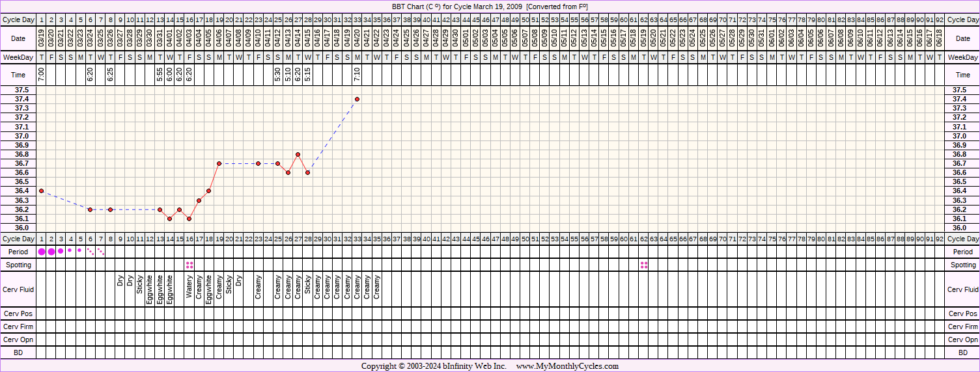Click the first temperature point on cycle day 1
The image size is (980, 372).
42,191
